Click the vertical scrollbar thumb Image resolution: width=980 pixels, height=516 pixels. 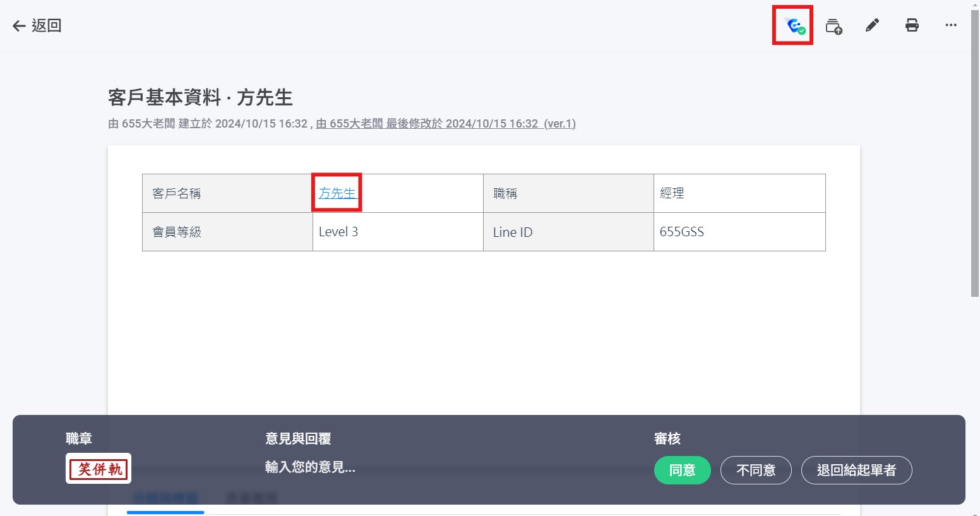pos(975,152)
